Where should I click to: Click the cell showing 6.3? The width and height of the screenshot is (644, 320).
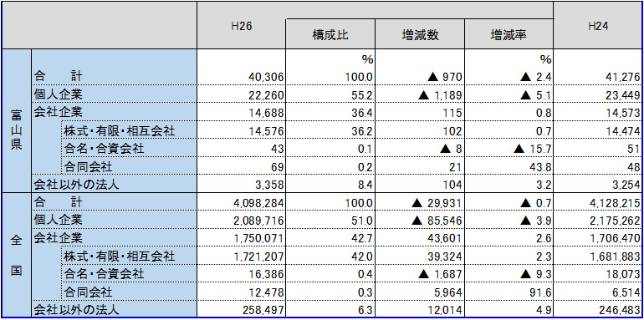pos(330,309)
